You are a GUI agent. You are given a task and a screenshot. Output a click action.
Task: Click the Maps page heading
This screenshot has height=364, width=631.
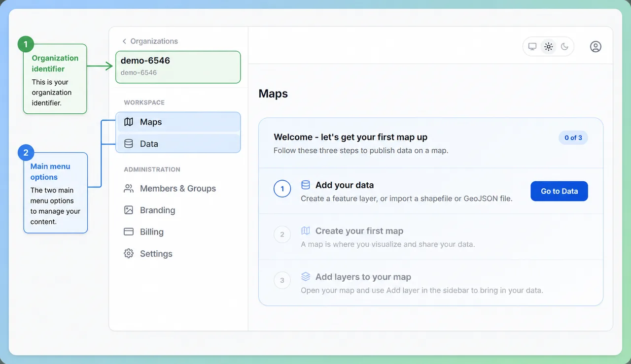pos(273,94)
